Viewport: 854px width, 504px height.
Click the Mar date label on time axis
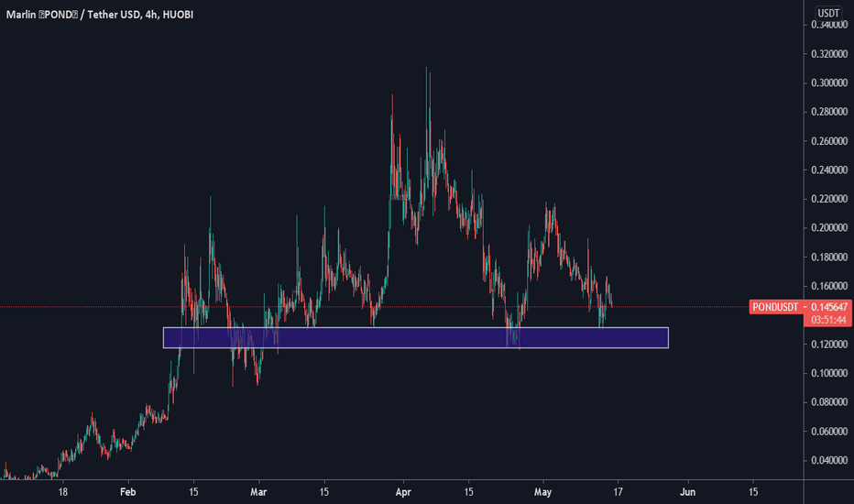258,492
